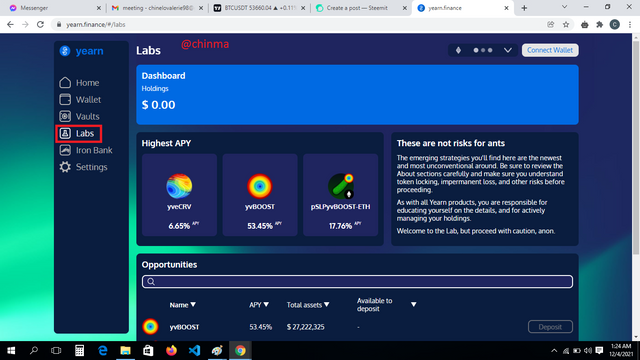This screenshot has width=640, height=360.
Task: Open the Chrome profile avatar
Action: click(615, 24)
